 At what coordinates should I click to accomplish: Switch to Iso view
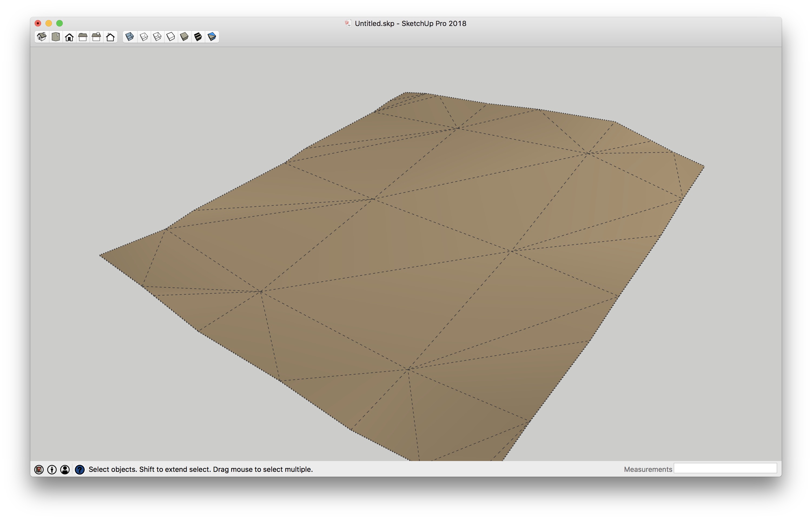[42, 37]
